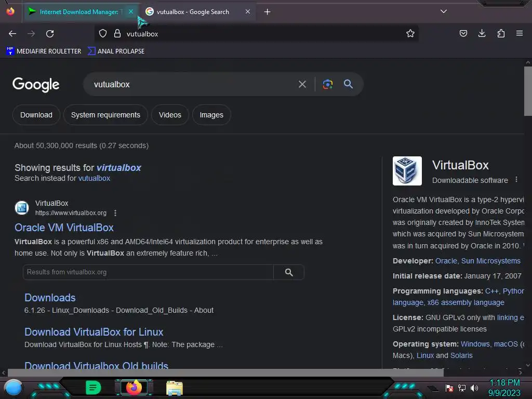Open Sun Microsystems developer link
Viewport: 532px width, 399px height.
490,261
